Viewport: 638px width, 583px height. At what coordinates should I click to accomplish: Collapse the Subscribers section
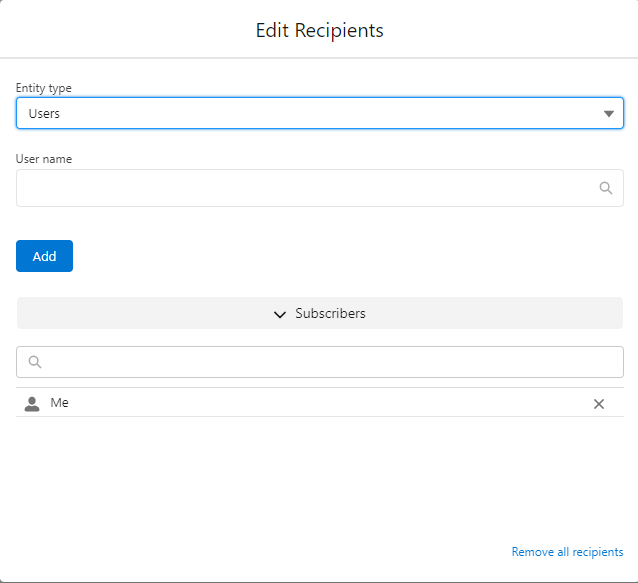tap(319, 313)
